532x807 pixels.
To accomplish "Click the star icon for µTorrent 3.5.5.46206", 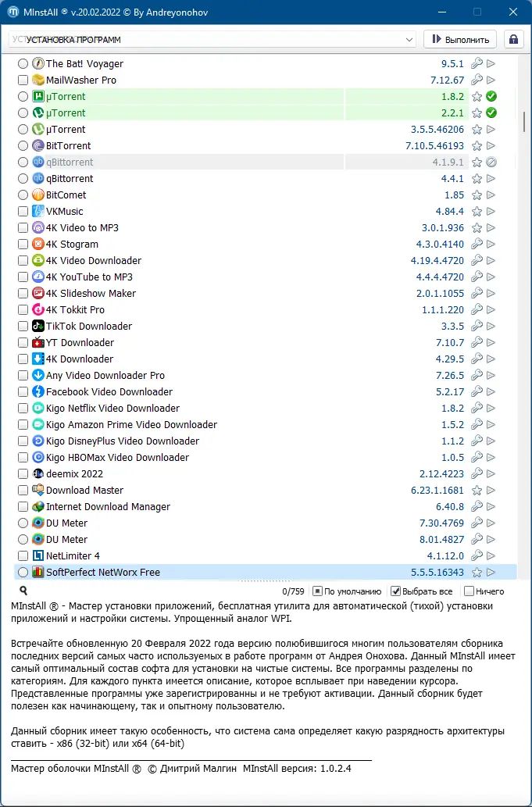I will [x=477, y=129].
